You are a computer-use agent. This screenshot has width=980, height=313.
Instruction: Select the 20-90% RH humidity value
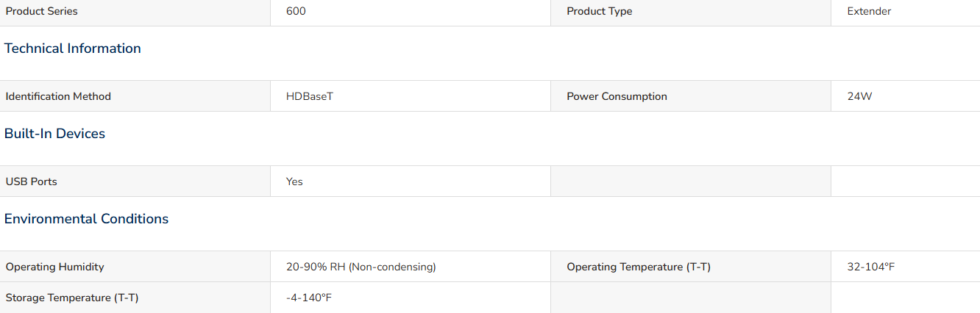[x=361, y=267]
